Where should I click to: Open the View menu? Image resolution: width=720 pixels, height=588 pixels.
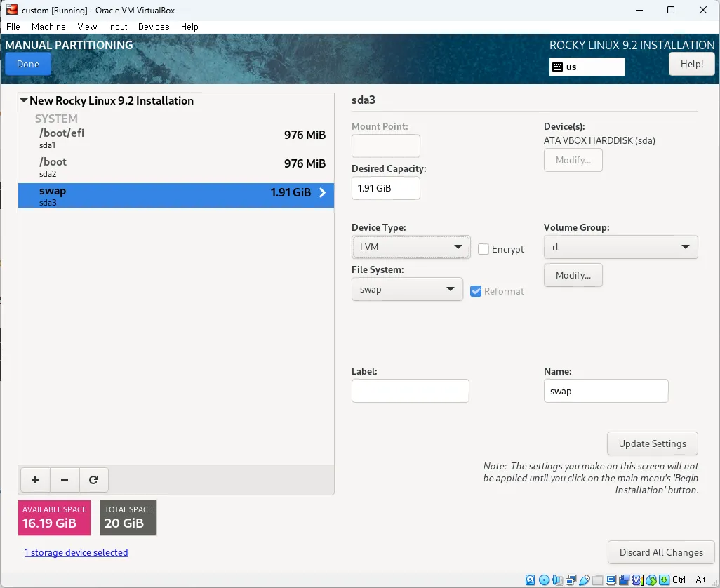point(87,27)
